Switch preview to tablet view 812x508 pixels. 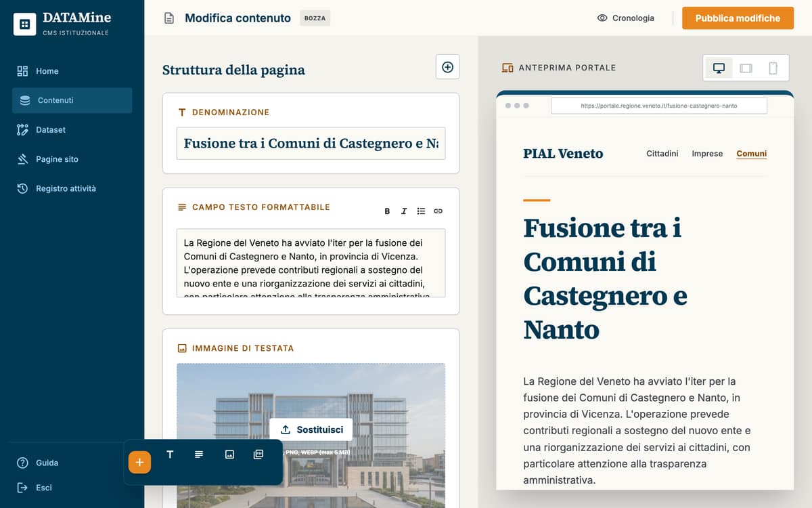746,68
